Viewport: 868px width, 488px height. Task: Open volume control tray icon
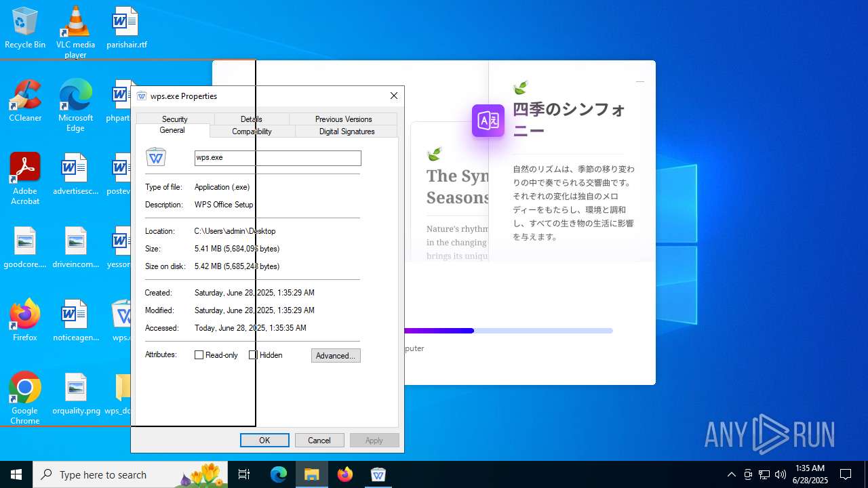tap(781, 474)
